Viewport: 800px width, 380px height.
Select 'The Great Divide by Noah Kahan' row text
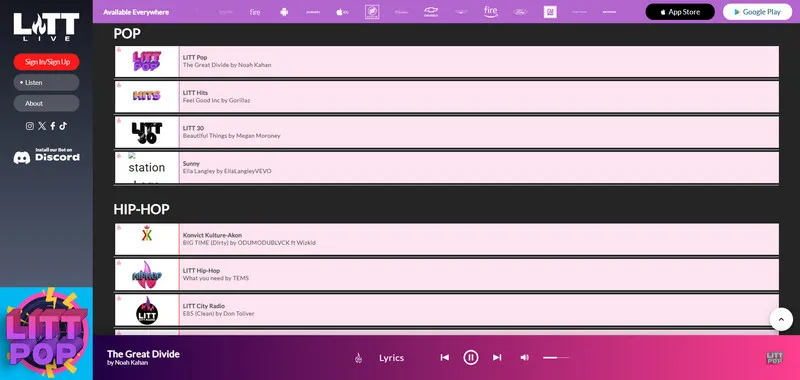point(227,65)
